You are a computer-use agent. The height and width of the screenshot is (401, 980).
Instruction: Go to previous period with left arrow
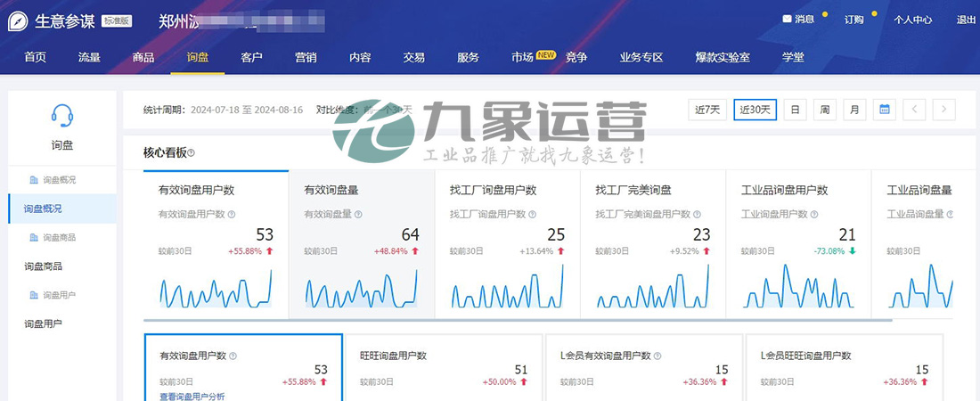(914, 110)
